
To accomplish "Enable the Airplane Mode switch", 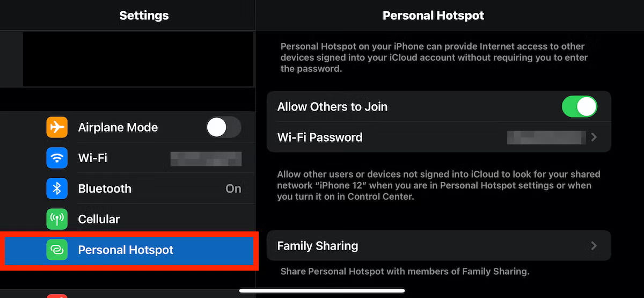I will (224, 127).
